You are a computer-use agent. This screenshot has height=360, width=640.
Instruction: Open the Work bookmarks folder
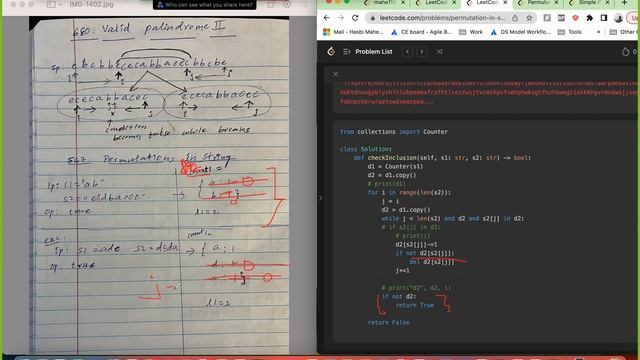click(471, 32)
